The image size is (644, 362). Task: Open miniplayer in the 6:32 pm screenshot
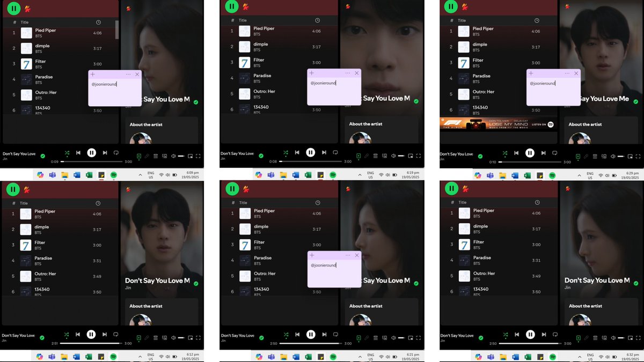(630, 338)
